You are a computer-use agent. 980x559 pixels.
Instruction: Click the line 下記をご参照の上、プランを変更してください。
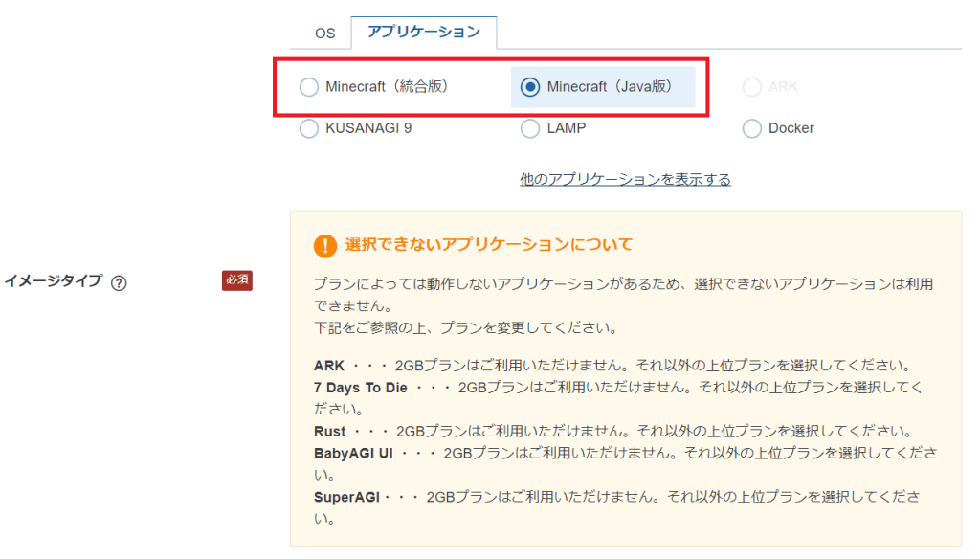pos(465,327)
